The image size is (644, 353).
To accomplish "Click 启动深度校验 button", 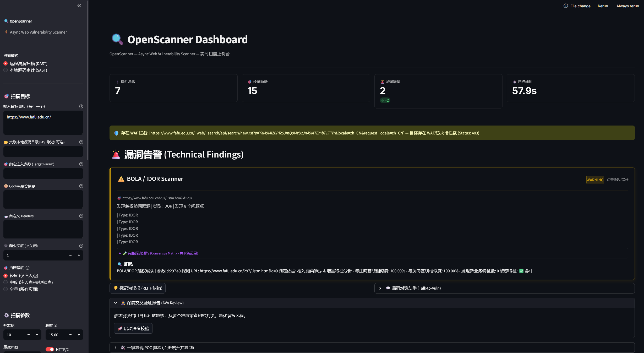I will pyautogui.click(x=133, y=328).
